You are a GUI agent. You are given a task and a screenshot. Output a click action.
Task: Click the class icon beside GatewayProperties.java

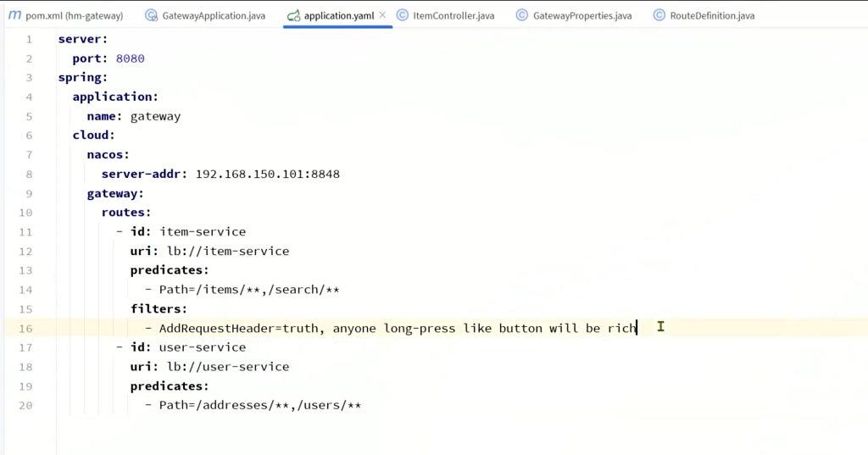coord(522,15)
